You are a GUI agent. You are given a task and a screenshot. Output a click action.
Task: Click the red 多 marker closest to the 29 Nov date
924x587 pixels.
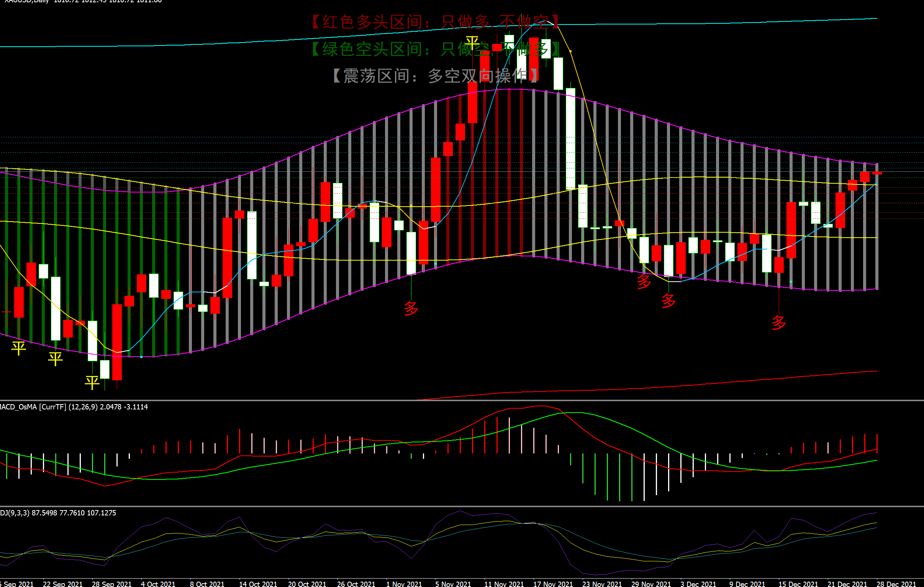[668, 301]
